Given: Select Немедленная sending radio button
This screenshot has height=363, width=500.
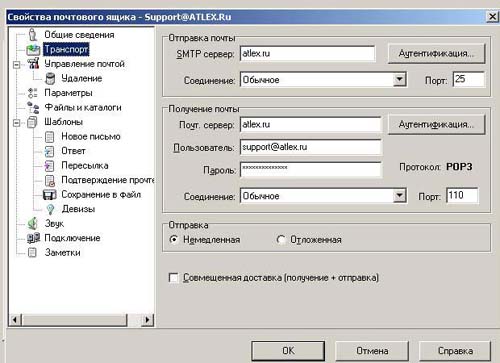Looking at the screenshot, I should click(x=174, y=239).
